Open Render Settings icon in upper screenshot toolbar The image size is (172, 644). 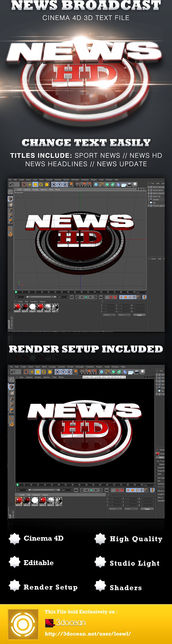point(89,184)
